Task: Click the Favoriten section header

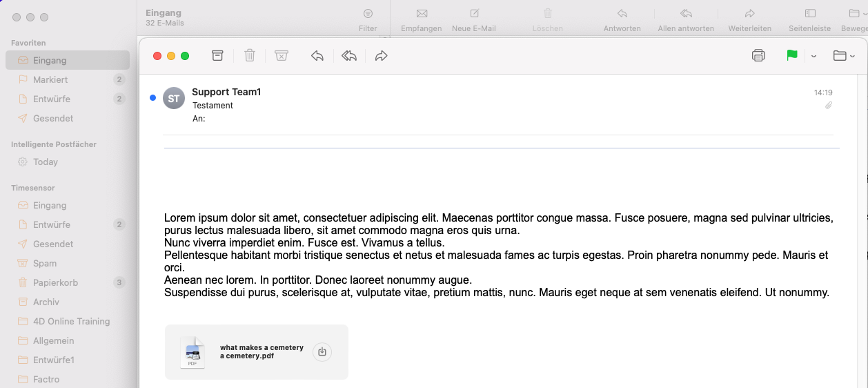Action: pos(28,43)
